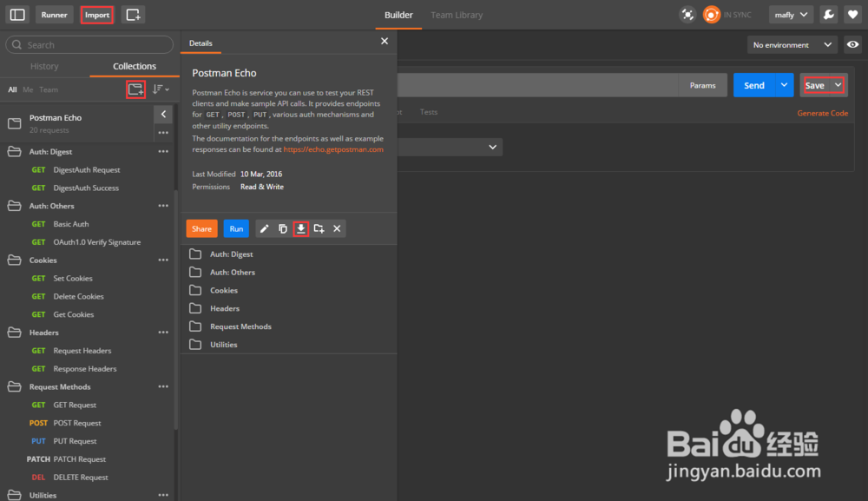Focus the sidebar Search field
Viewport: 868px width, 501px height.
(x=89, y=45)
